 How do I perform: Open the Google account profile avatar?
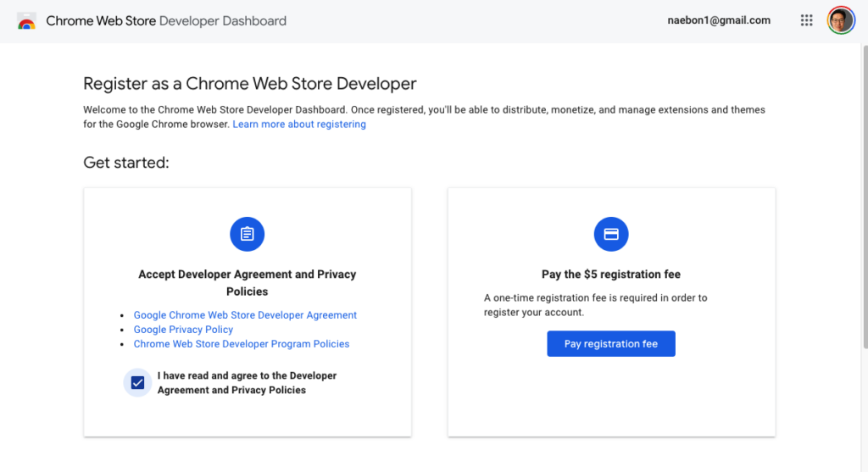840,20
